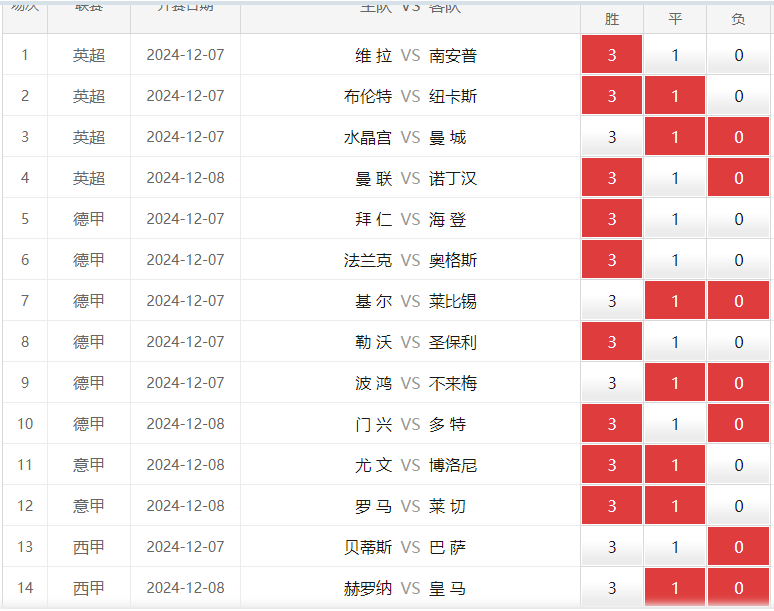
Task: Toggle draw option 1 for 水晶宫 VS 曼城
Action: coord(675,136)
